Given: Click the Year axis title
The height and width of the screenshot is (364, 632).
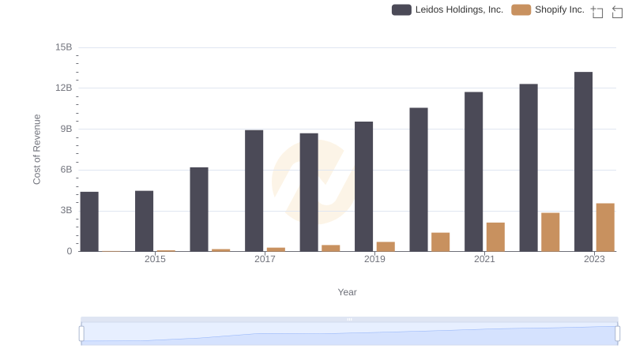Looking at the screenshot, I should pos(347,292).
